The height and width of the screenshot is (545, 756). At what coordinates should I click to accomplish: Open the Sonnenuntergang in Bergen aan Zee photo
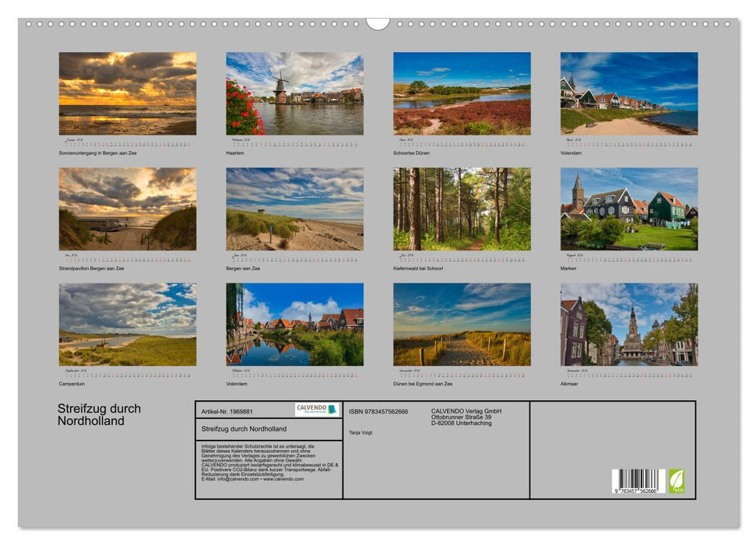pyautogui.click(x=128, y=93)
